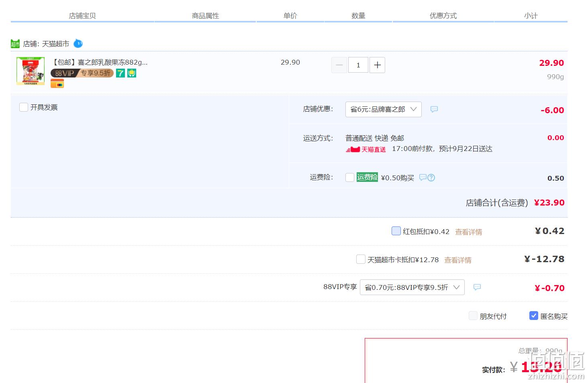Click the green 运费险 label badge
This screenshot has height=383, width=588.
click(x=367, y=177)
